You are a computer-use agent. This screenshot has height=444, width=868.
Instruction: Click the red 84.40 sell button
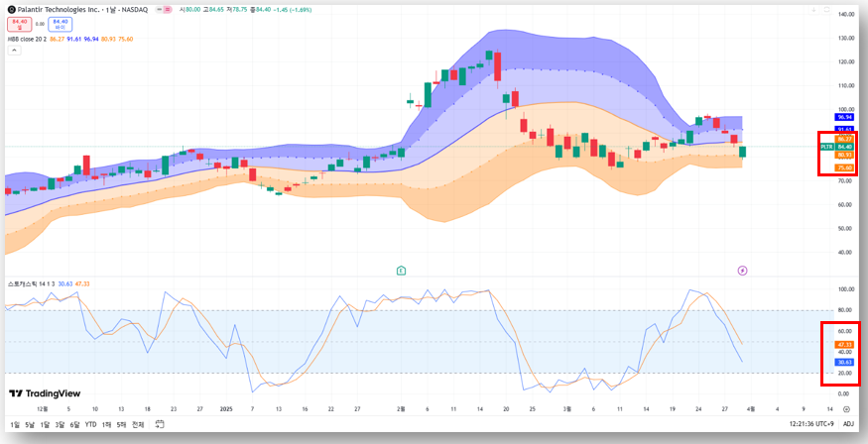[20, 24]
